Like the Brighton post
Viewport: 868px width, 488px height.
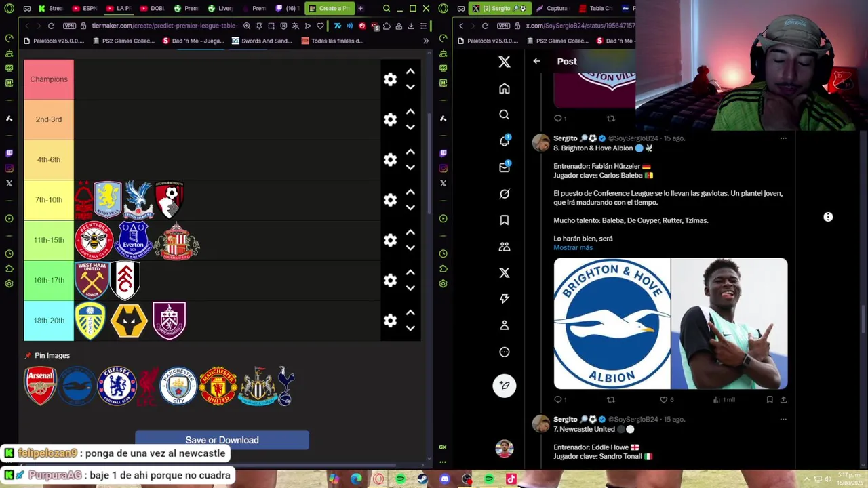tap(665, 400)
